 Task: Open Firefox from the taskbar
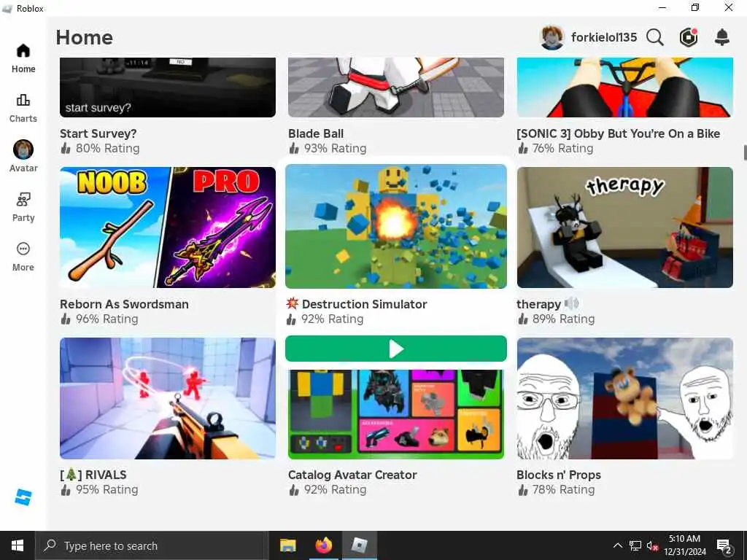323,545
